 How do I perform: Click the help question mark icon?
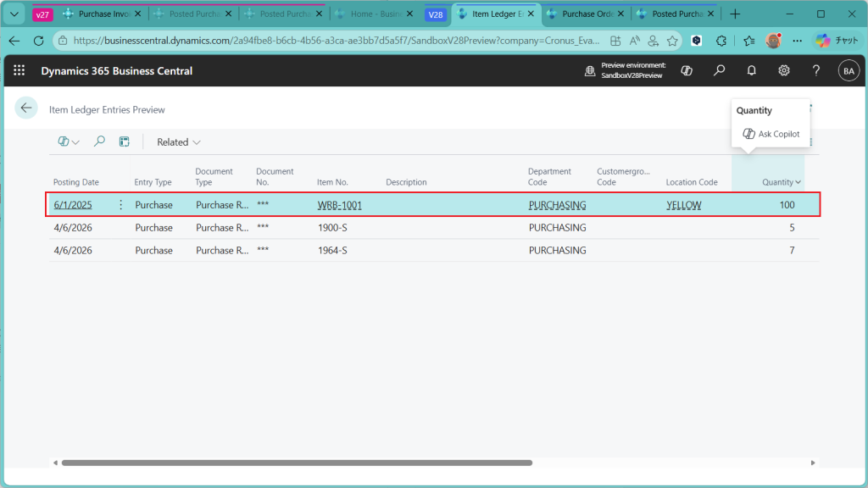[815, 71]
